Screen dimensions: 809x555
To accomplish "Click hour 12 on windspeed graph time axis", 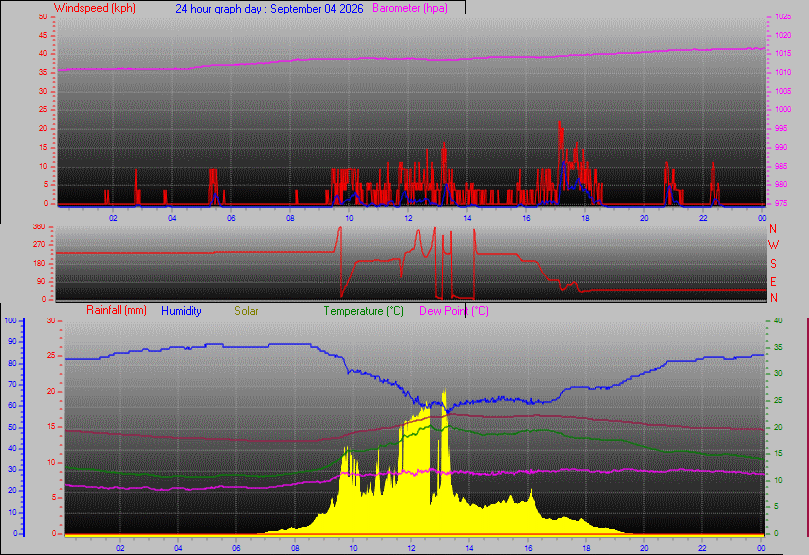I will point(408,218).
